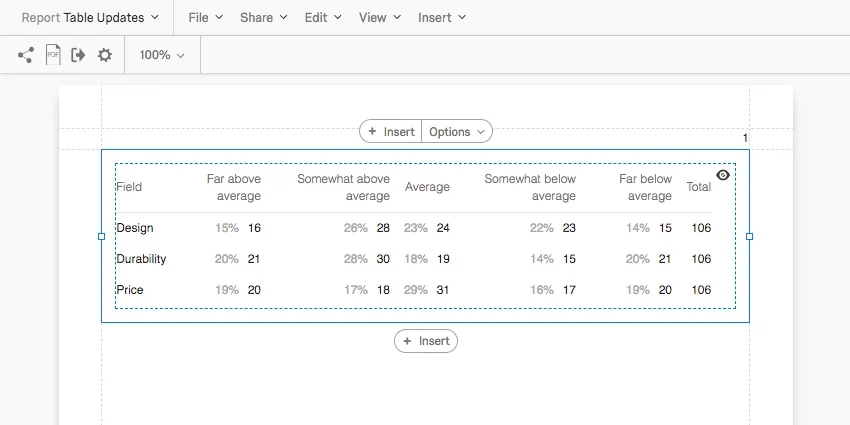The width and height of the screenshot is (850, 425).
Task: Expand the Report Table Updates dropdown
Action: (90, 17)
